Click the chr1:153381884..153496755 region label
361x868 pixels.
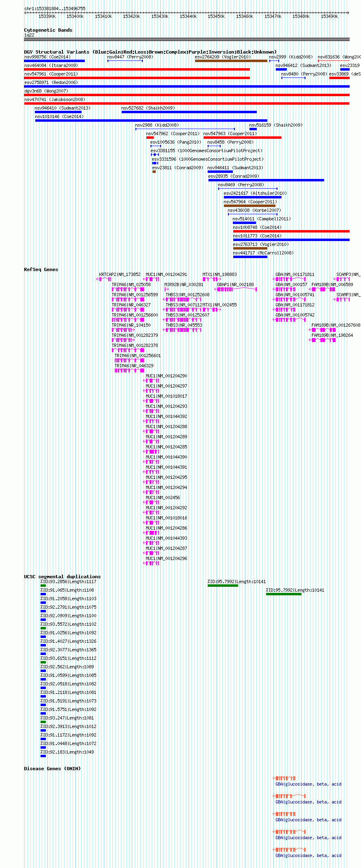tap(55, 9)
